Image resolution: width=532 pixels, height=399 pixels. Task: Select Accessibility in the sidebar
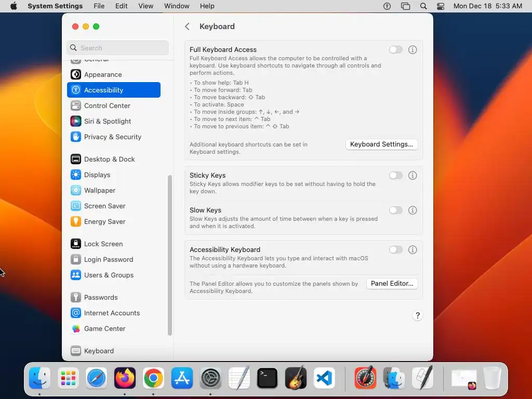pos(114,90)
